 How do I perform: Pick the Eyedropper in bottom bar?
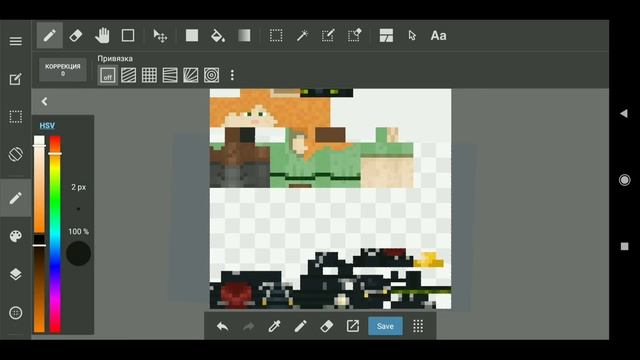[x=274, y=326]
